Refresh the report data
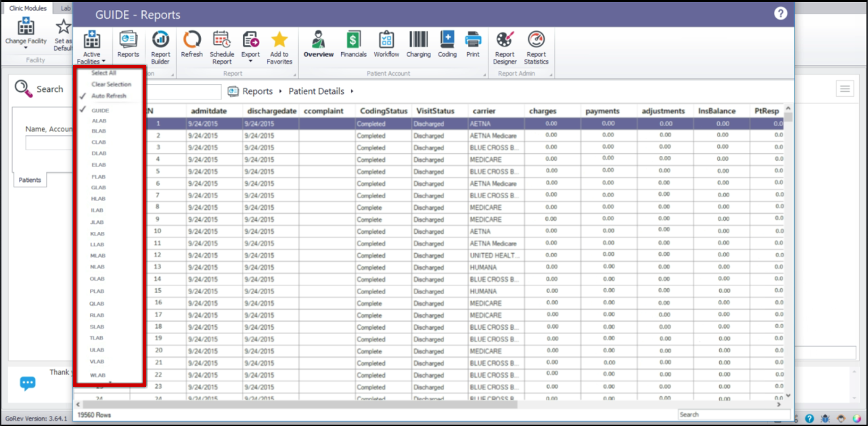 [191, 45]
